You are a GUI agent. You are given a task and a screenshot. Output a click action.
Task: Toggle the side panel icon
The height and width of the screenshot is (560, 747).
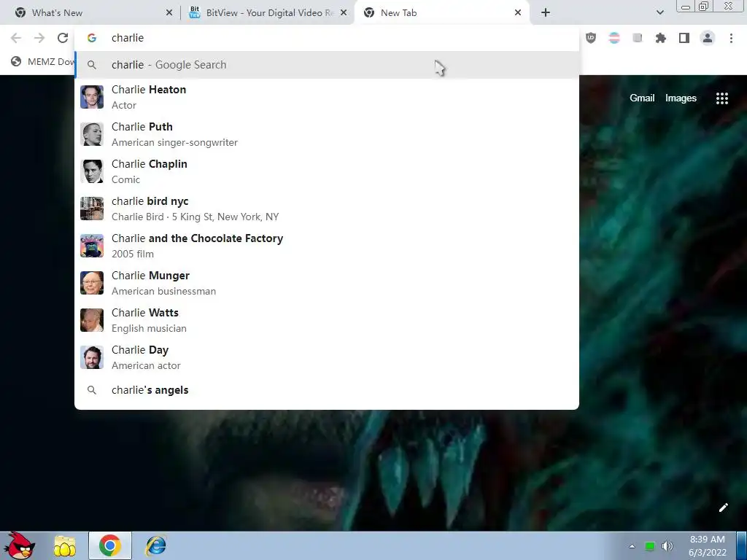(x=684, y=38)
